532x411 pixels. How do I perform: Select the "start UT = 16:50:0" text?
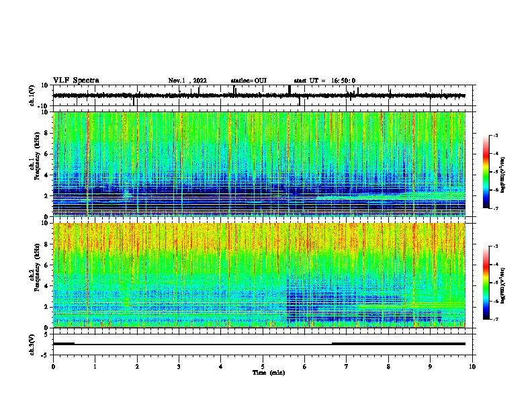[x=324, y=81]
